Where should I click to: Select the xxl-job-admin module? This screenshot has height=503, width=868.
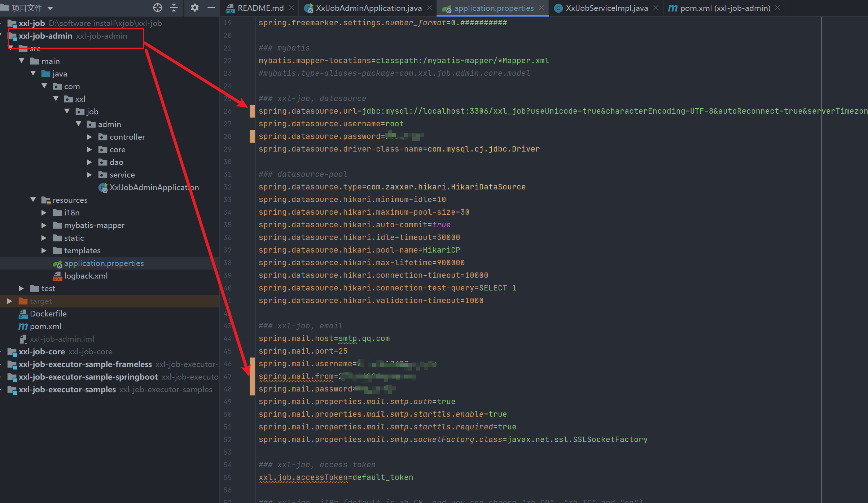pos(45,36)
